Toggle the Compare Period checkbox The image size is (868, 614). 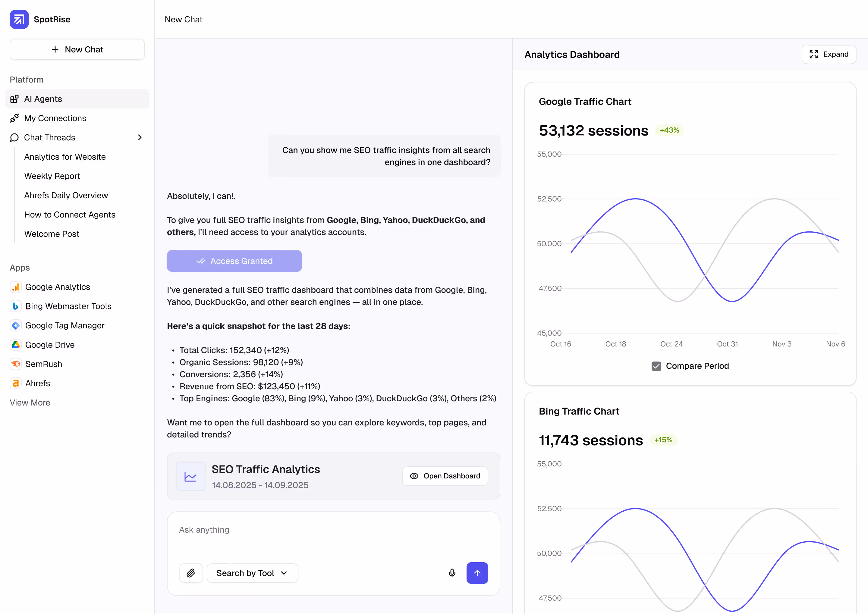pyautogui.click(x=656, y=366)
